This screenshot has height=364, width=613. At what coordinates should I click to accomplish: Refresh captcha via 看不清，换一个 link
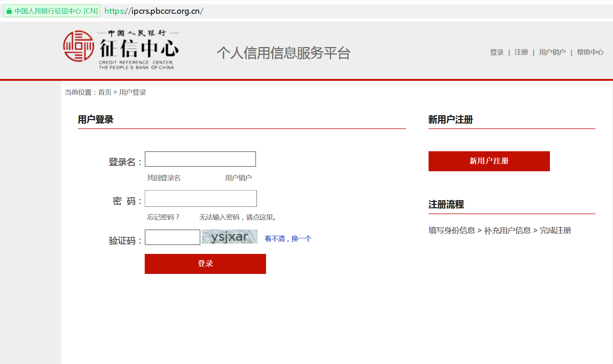pos(288,239)
